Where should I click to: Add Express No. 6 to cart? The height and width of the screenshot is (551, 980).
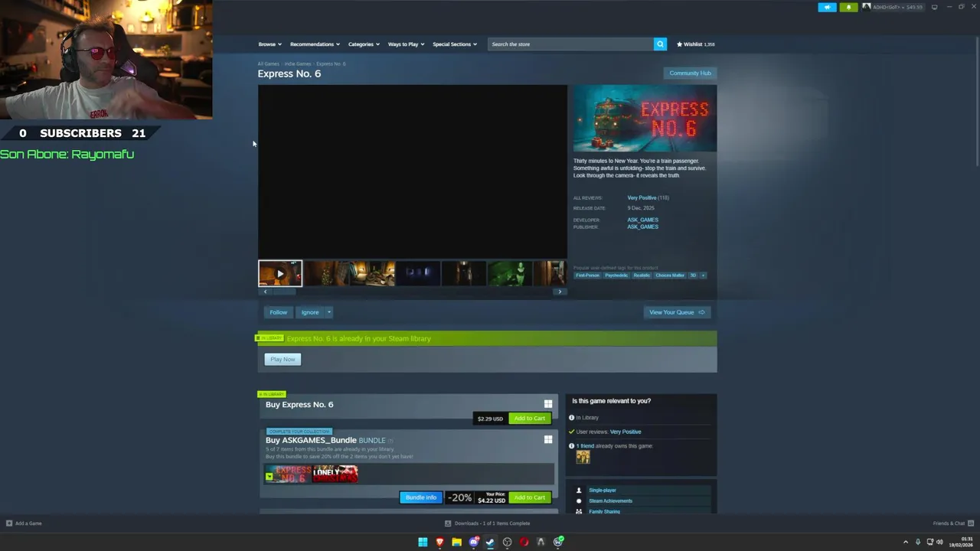point(529,419)
